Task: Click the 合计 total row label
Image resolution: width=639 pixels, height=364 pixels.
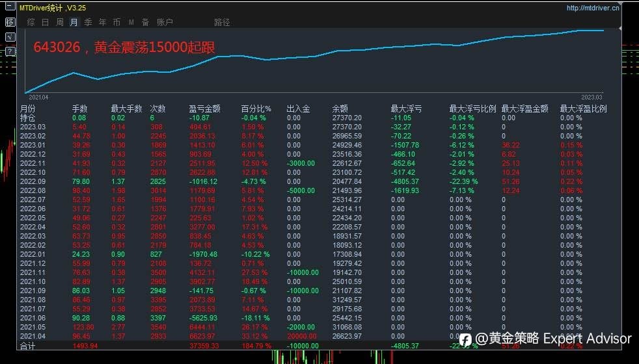Action: [28, 346]
